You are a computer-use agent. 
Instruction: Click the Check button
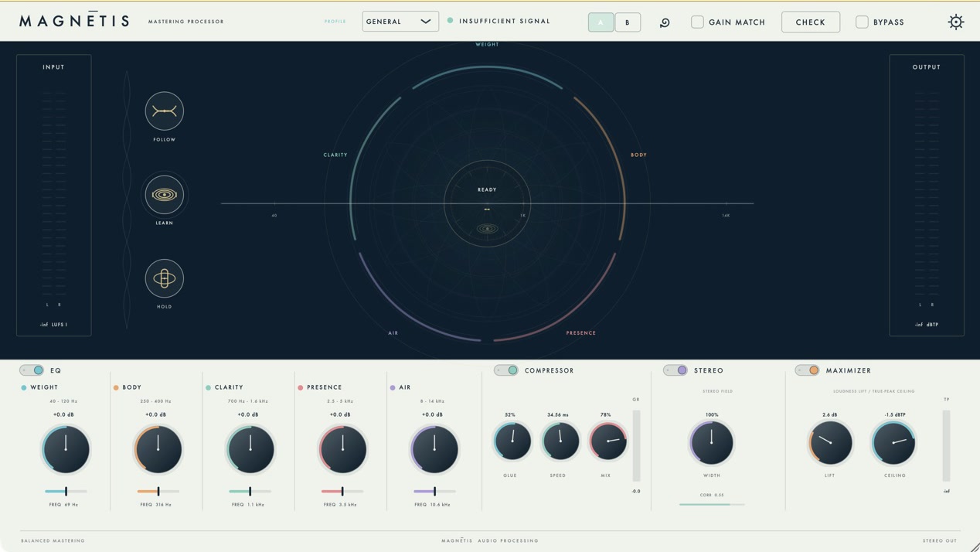tap(811, 22)
